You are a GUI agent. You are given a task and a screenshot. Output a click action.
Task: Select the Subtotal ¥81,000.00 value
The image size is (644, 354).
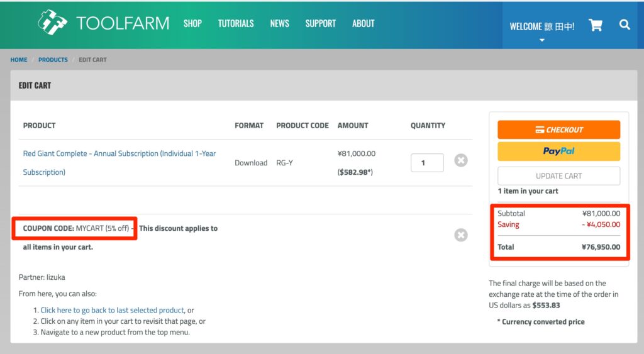pos(601,213)
